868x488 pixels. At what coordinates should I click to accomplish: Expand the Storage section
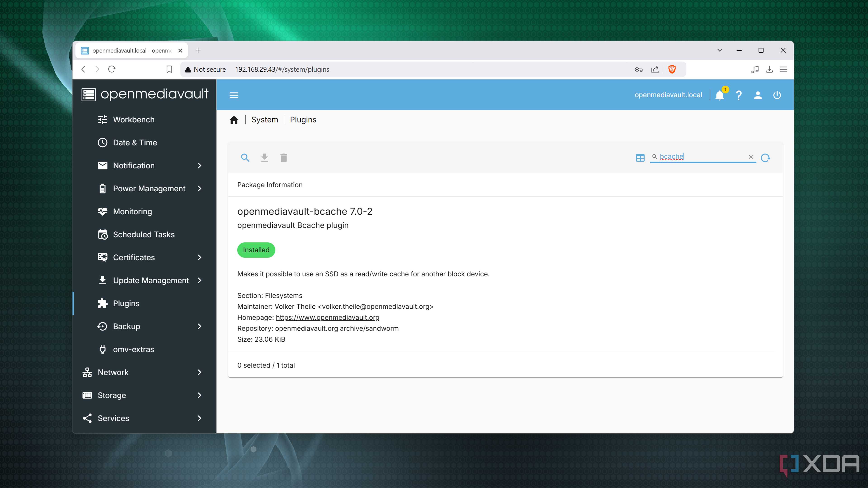[x=145, y=395]
